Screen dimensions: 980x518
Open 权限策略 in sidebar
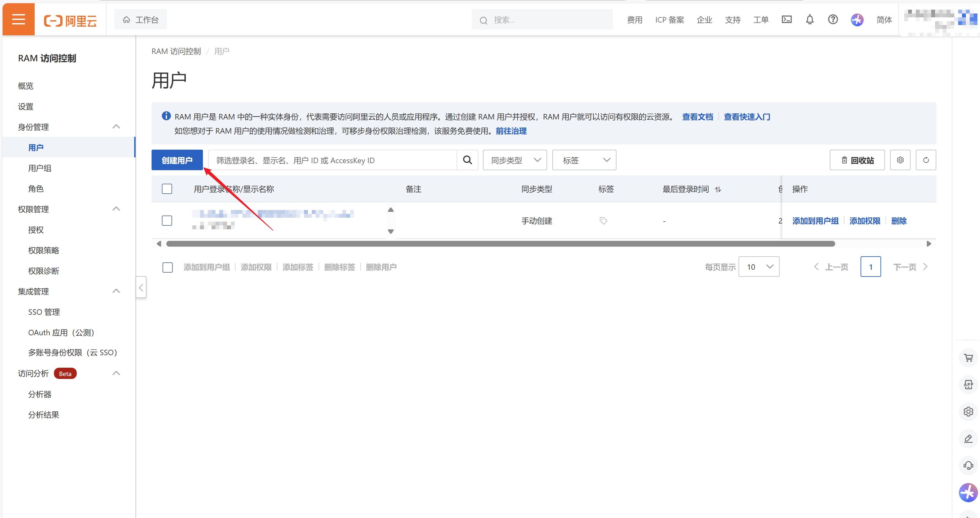(x=43, y=250)
